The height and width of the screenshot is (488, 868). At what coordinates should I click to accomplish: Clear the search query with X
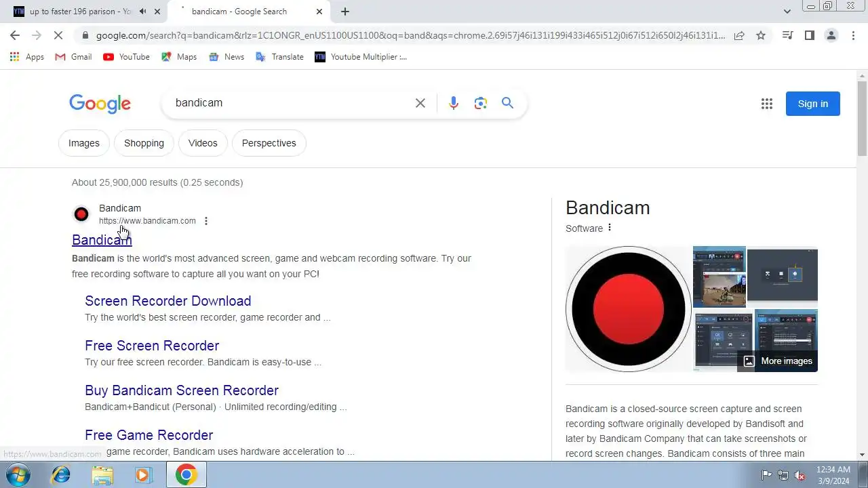click(420, 103)
